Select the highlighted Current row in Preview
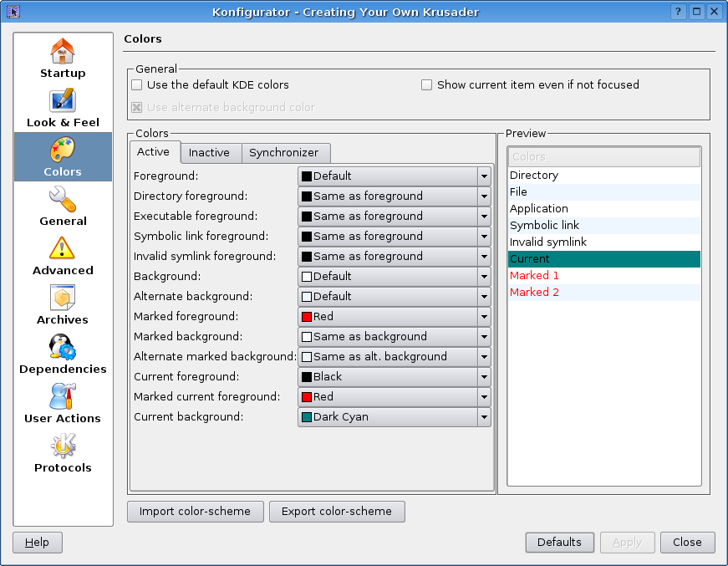 click(604, 259)
